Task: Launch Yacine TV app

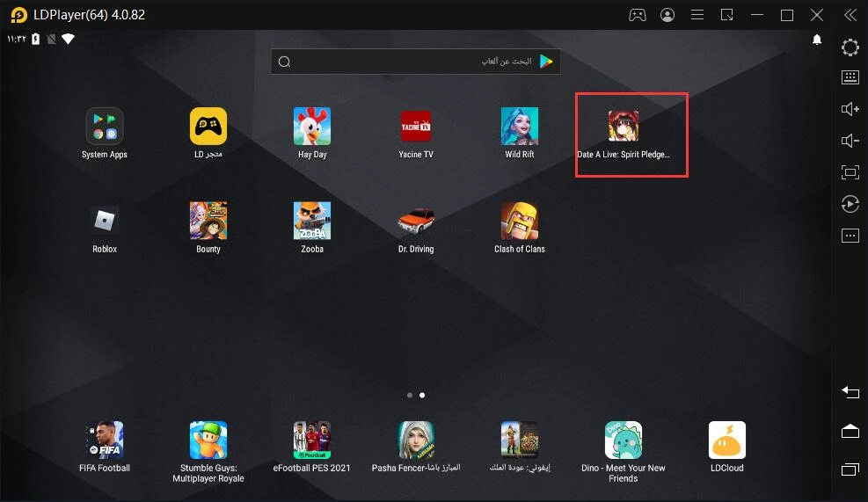Action: (416, 127)
